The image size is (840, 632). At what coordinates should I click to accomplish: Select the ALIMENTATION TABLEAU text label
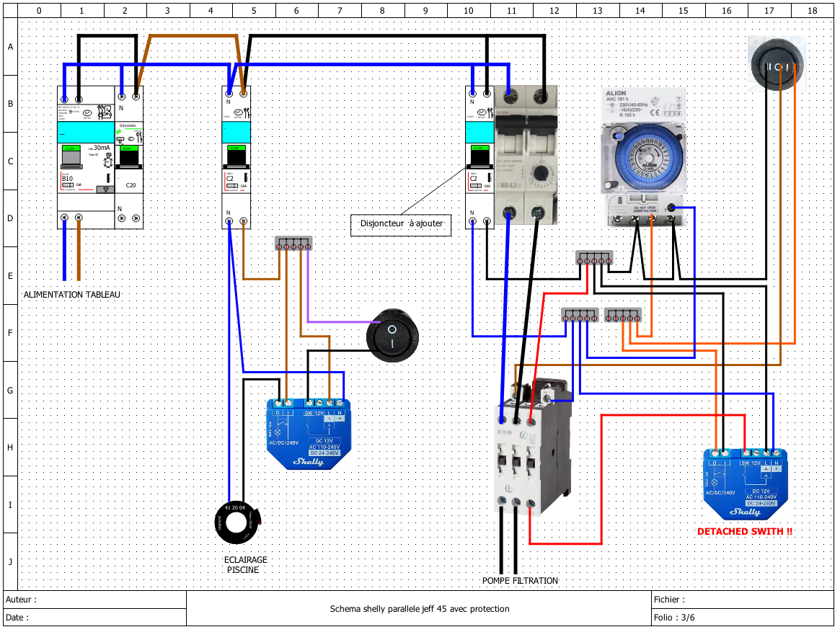pyautogui.click(x=72, y=295)
